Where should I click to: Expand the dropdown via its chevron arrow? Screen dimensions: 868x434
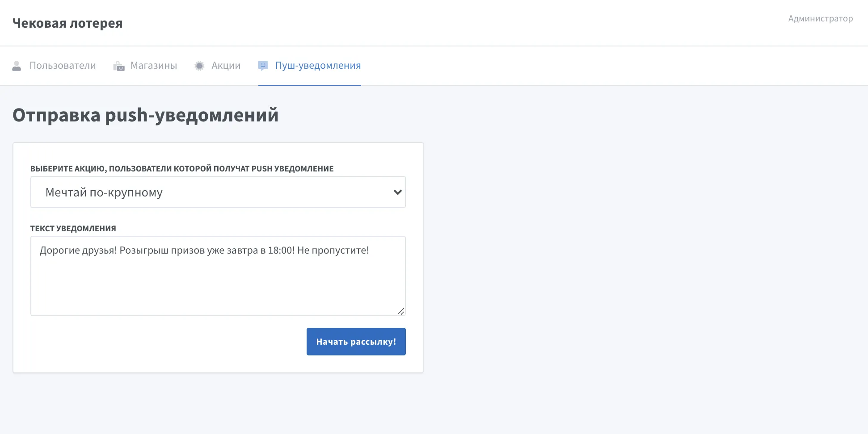397,192
